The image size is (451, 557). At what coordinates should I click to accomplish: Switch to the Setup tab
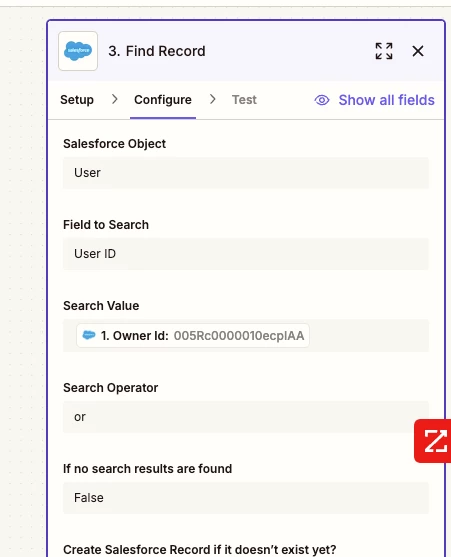(x=77, y=100)
